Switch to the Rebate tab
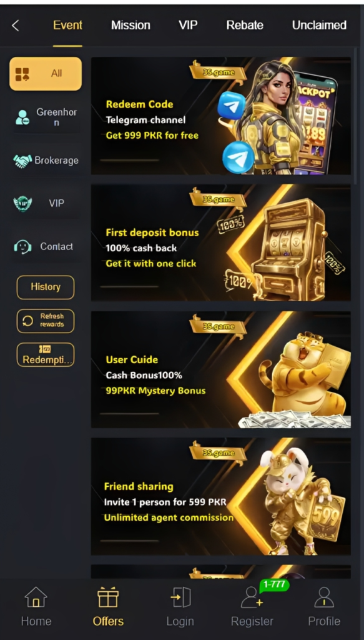This screenshot has width=364, height=640. coord(245,25)
